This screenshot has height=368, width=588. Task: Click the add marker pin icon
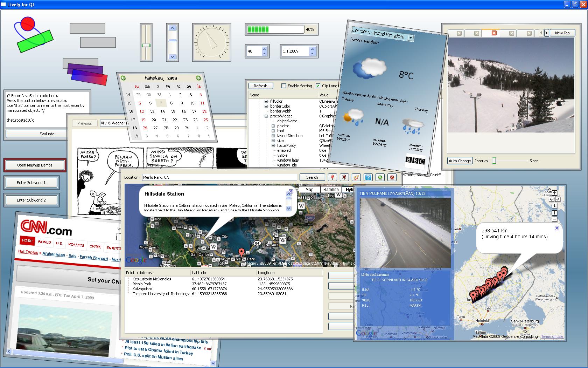332,177
